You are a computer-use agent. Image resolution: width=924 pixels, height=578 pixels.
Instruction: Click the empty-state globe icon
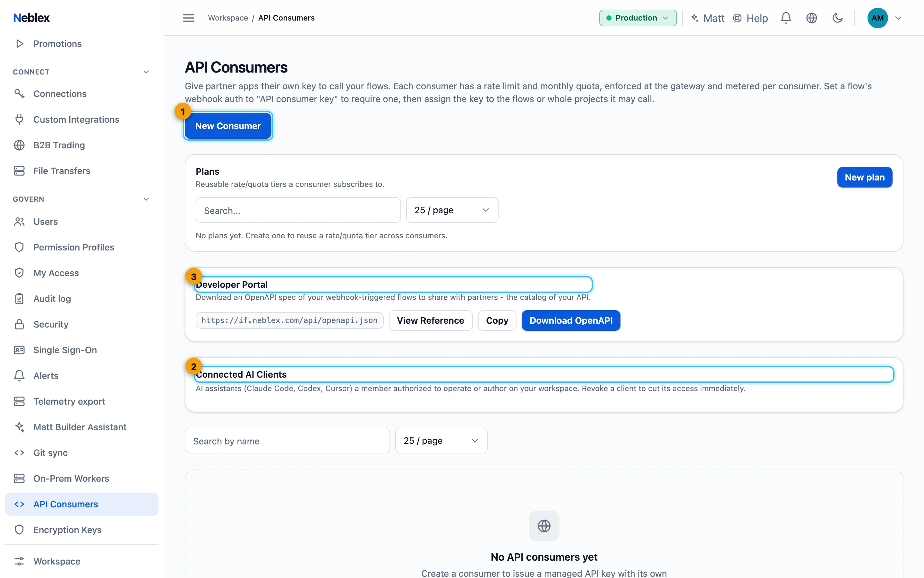click(544, 526)
